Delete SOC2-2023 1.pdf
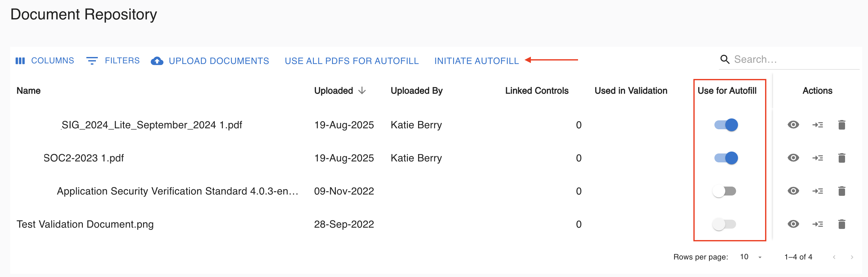Viewport: 868px width, 277px height. [x=842, y=158]
